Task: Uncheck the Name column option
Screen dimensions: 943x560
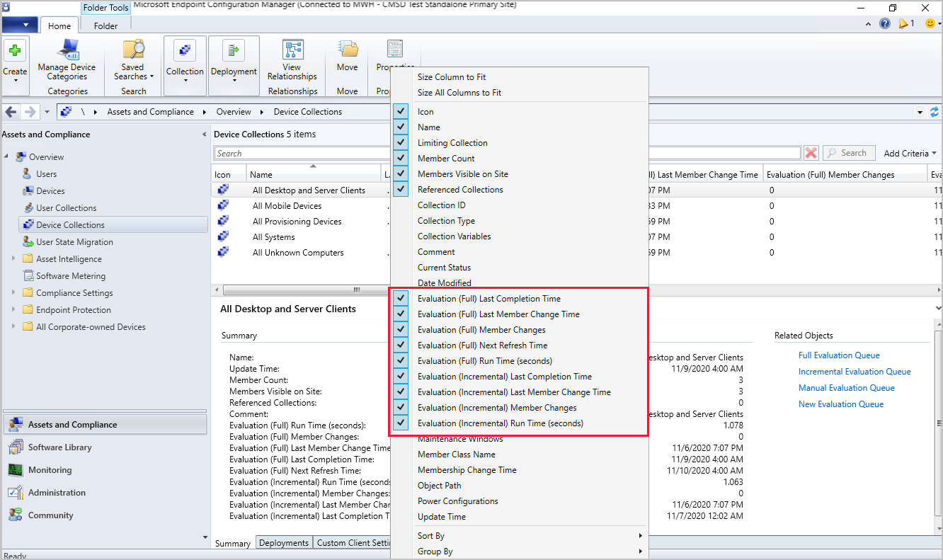Action: click(401, 127)
